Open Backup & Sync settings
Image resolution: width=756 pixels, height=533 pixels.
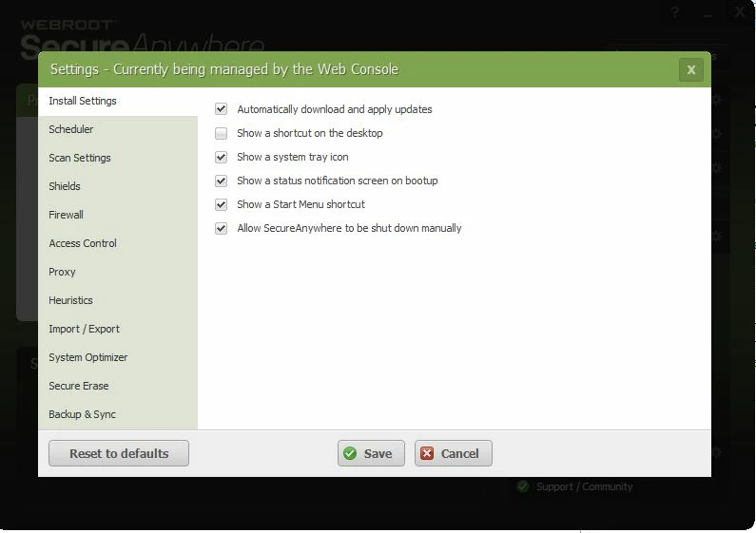tap(118, 414)
